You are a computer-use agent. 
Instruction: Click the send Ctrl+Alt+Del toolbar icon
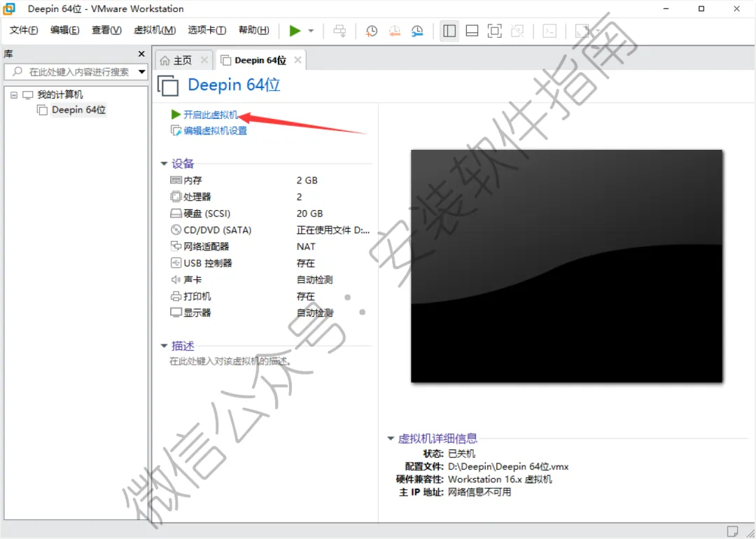(x=339, y=31)
